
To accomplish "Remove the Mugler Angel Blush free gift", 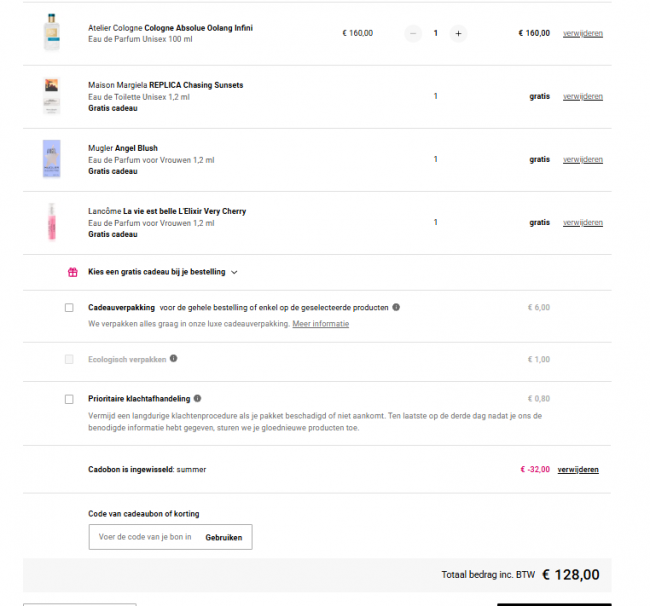I will (x=582, y=160).
